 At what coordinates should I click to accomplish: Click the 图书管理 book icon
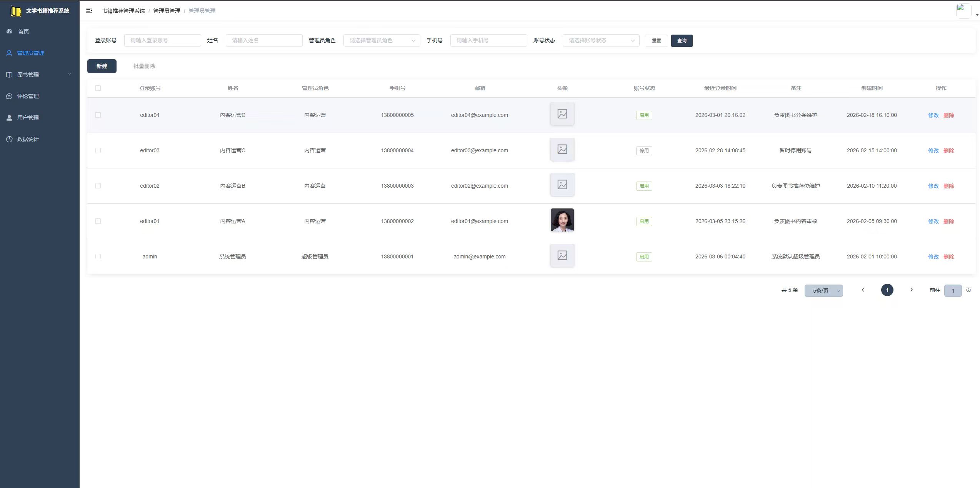point(9,75)
